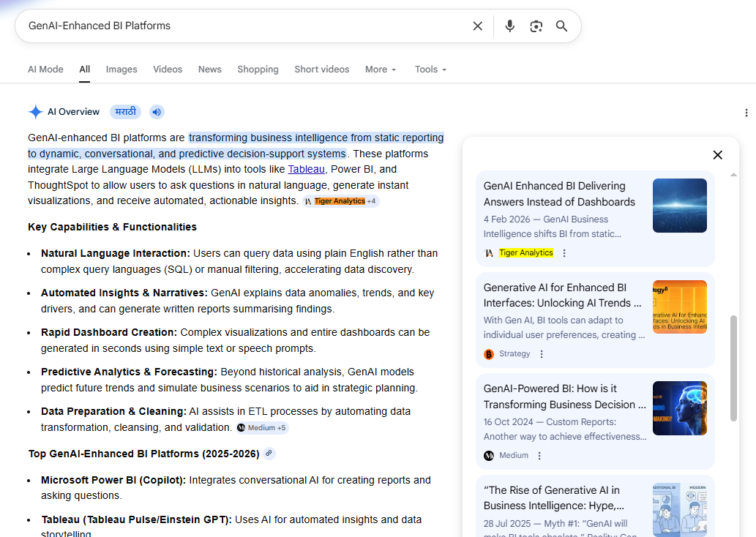Click Strategy source name text
Viewport: 756px width, 537px height.
(x=514, y=354)
